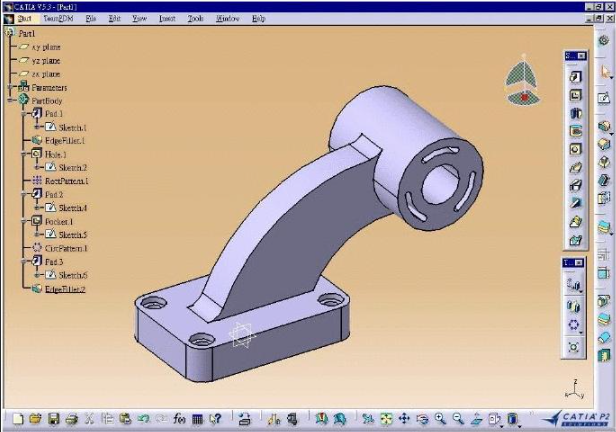Click the Zoom In magnifier icon
This screenshot has width=616, height=432.
pyautogui.click(x=440, y=419)
